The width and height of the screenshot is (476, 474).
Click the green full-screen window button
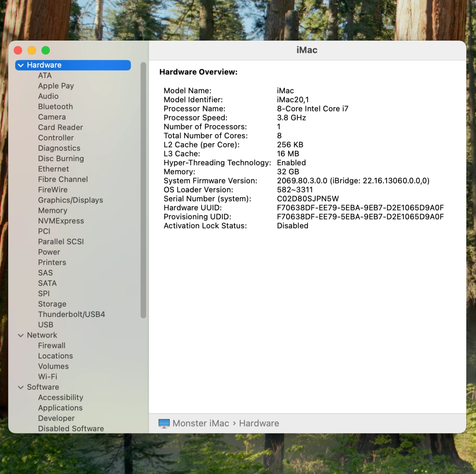point(46,51)
